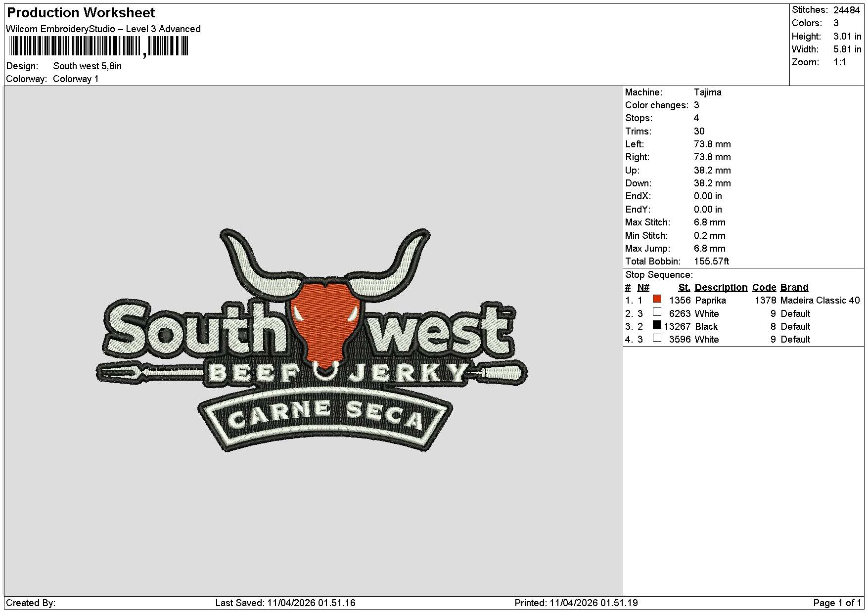868x613 pixels.
Task: Click stitch count '1356' in row 1
Action: coord(680,301)
